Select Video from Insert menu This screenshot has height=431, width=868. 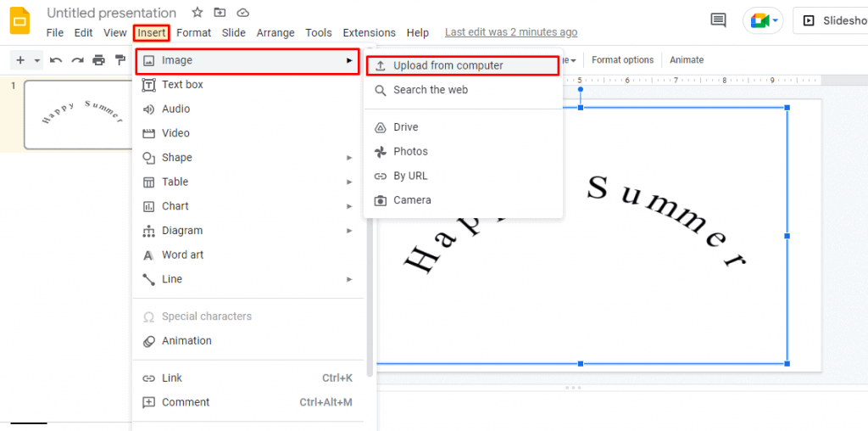(x=248, y=133)
